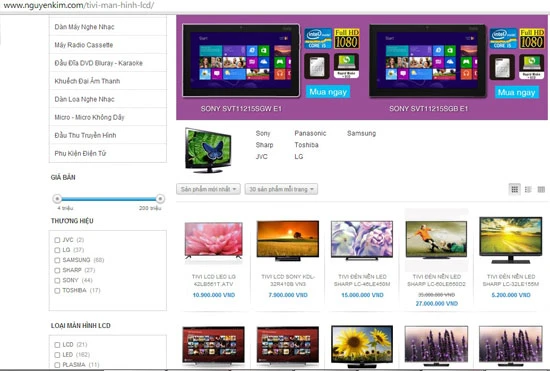550x371 pixels.
Task: Switch to list view icon
Action: (x=528, y=189)
